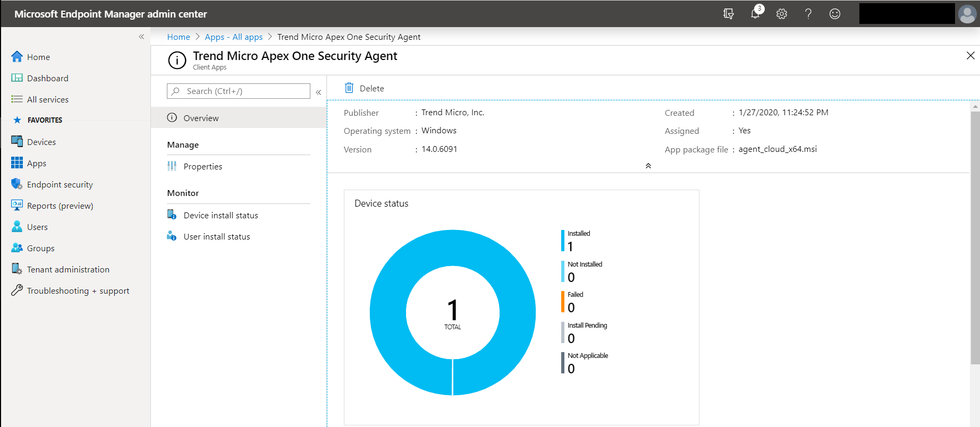Open Reports (preview) link
This screenshot has height=427, width=980.
[60, 206]
